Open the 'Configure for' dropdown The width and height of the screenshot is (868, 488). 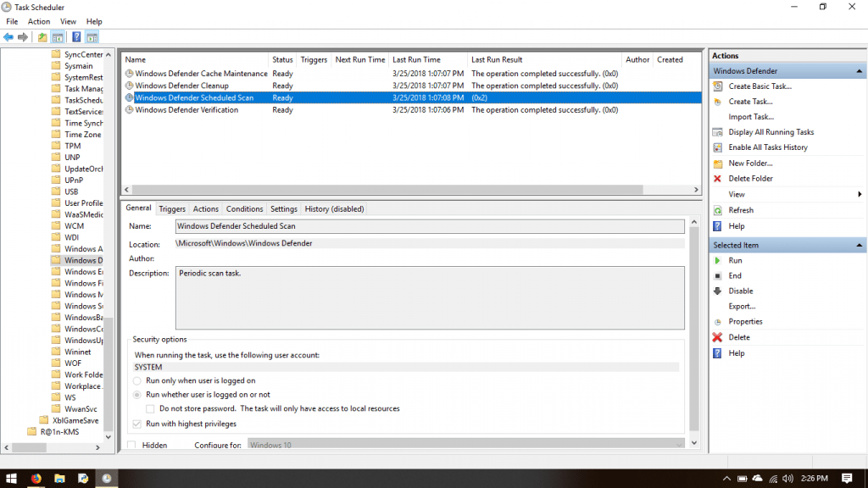tap(465, 445)
